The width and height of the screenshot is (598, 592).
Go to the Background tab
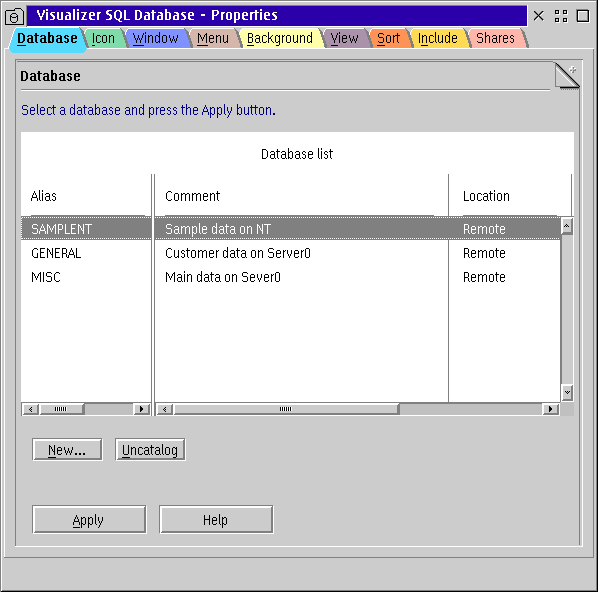coord(280,39)
